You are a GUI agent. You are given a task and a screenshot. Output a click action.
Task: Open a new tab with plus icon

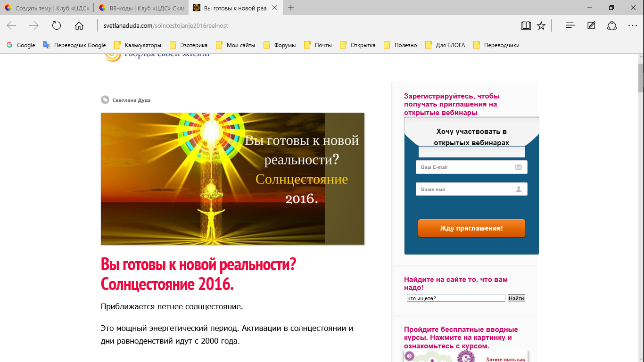coord(291,8)
